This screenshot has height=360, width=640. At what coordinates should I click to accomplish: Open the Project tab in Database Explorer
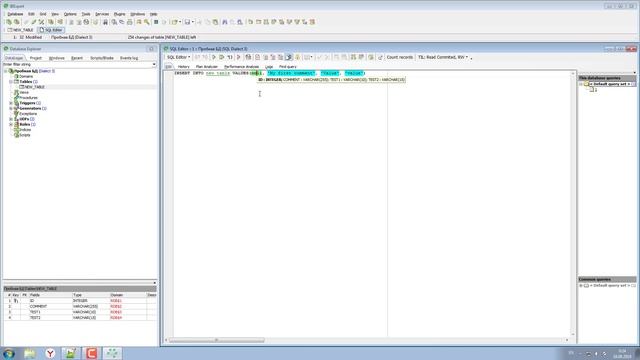(x=36, y=58)
